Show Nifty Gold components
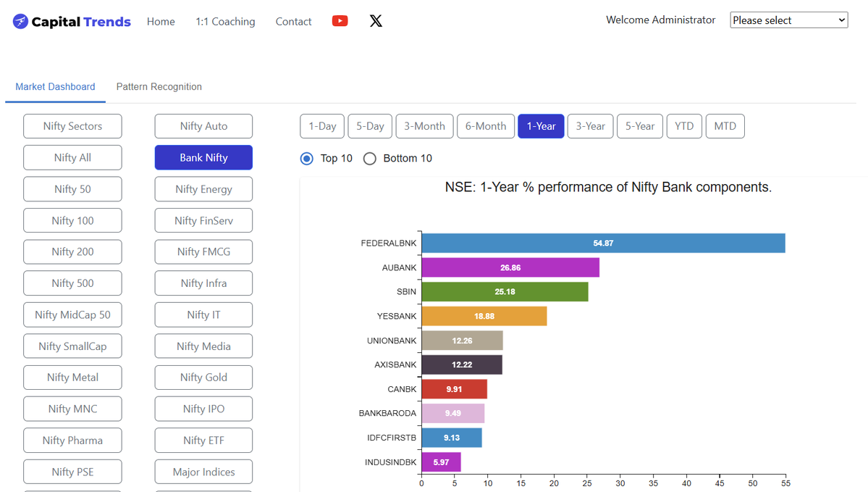 point(203,378)
